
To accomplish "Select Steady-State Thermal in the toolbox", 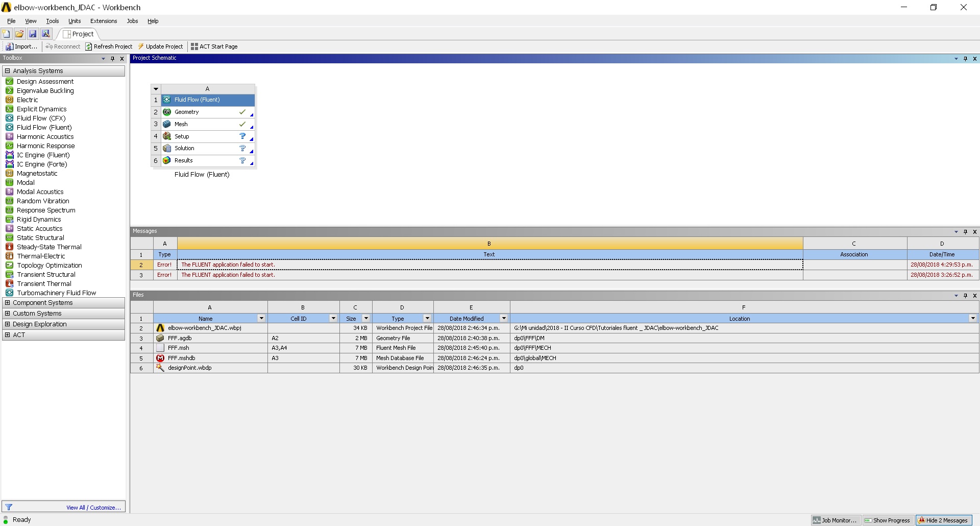I will (49, 247).
